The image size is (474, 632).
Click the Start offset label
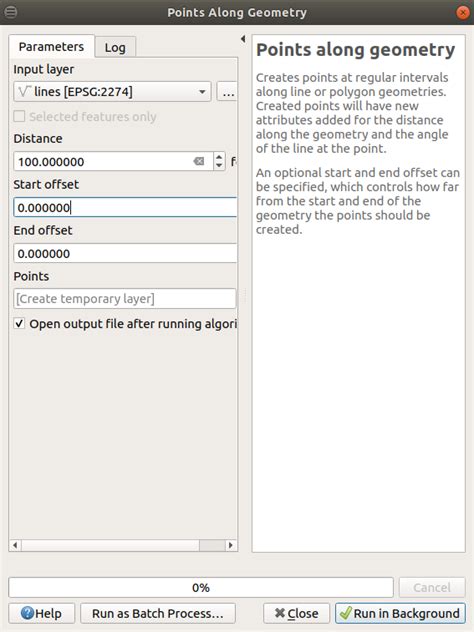pyautogui.click(x=46, y=185)
